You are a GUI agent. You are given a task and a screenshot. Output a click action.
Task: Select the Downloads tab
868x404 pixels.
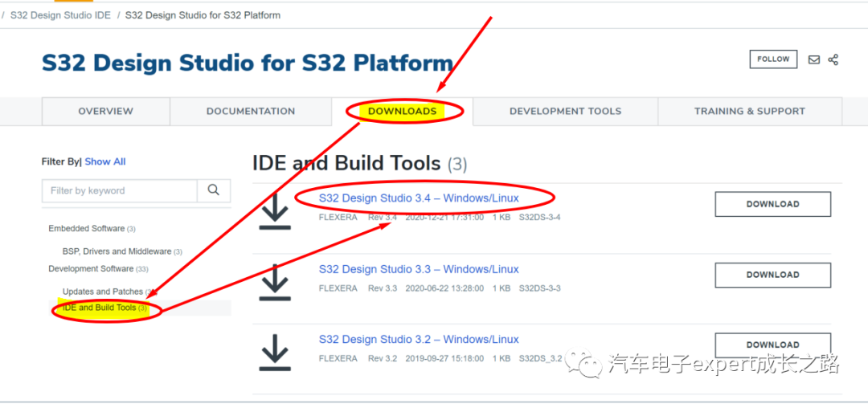tap(403, 111)
